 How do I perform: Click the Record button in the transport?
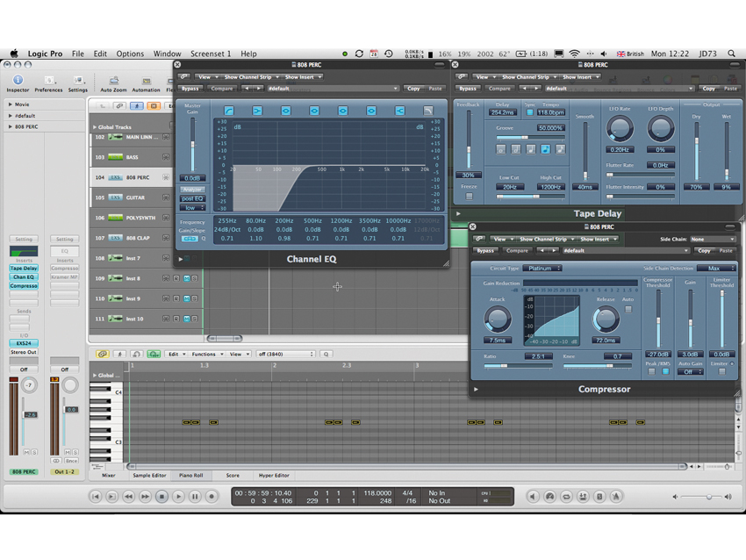coord(212,497)
